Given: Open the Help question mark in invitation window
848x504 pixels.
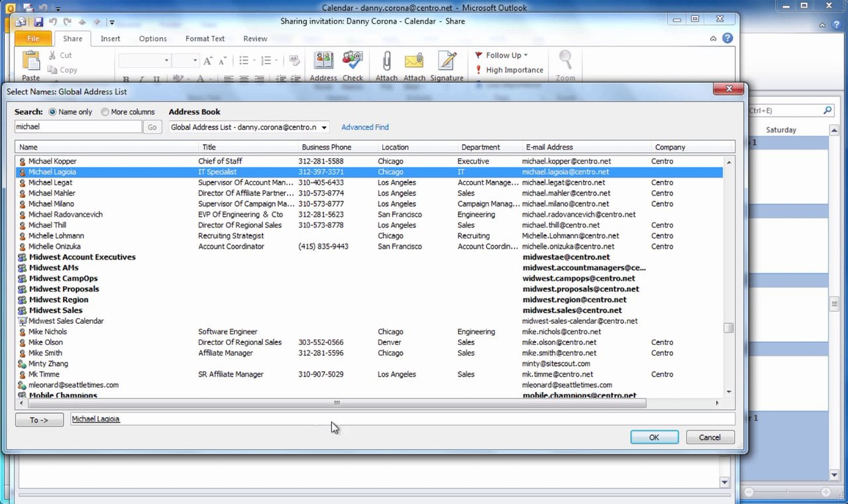Looking at the screenshot, I should [x=727, y=38].
